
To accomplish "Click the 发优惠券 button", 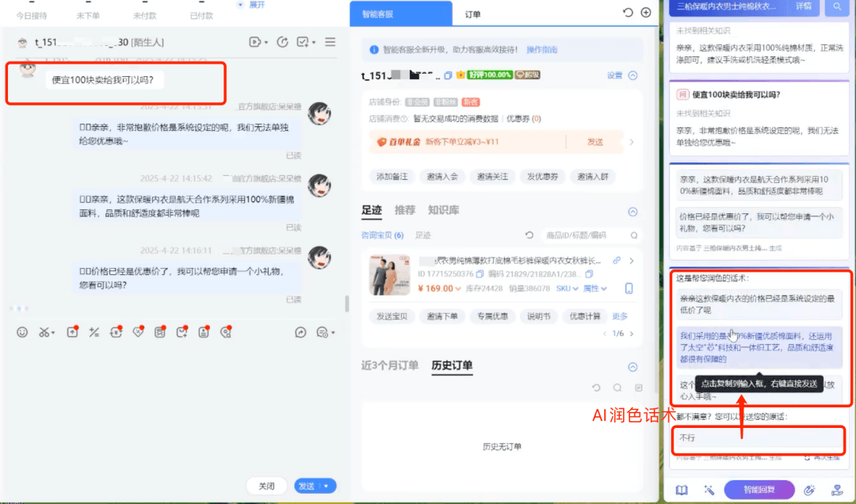I will tap(544, 177).
